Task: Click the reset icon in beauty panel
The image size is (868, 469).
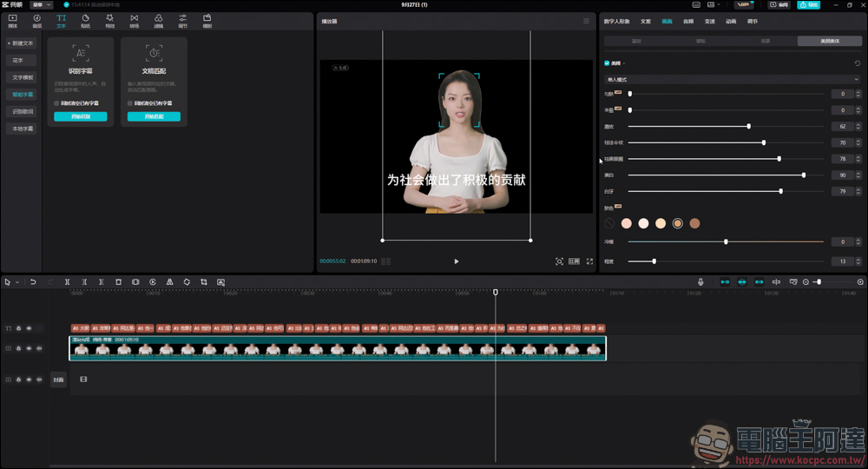Action: (858, 63)
